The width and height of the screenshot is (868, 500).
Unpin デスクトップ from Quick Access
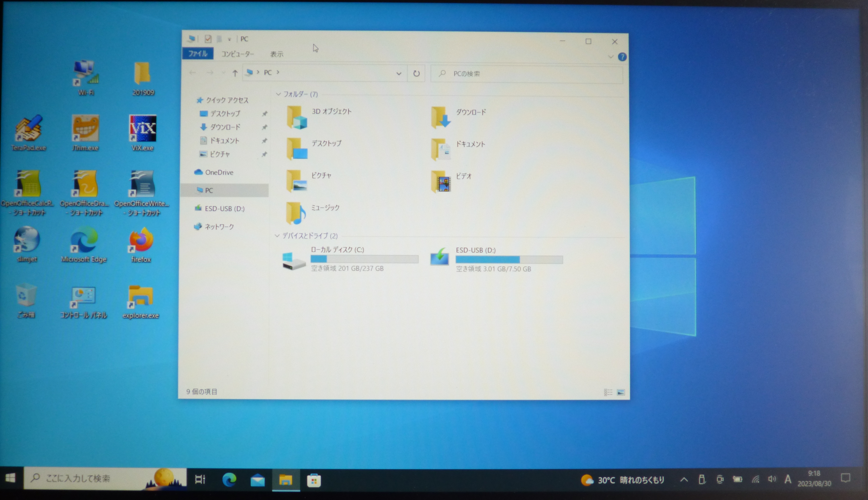click(264, 114)
